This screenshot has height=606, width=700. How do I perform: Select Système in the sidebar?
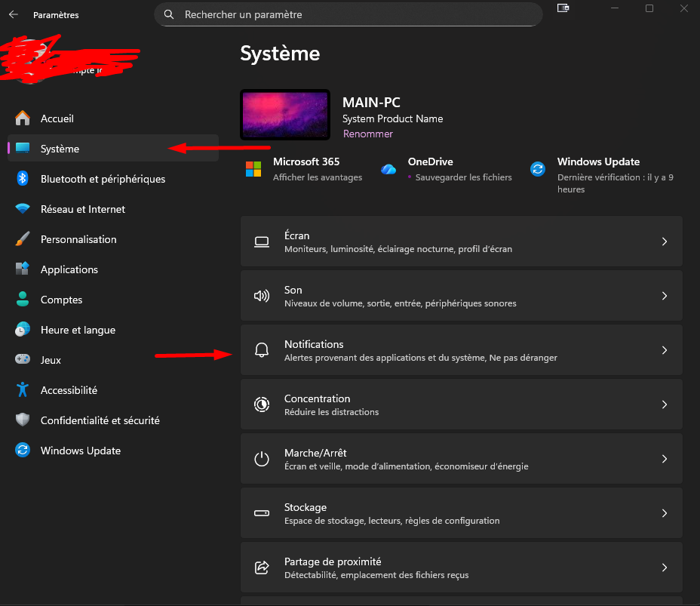(113, 148)
